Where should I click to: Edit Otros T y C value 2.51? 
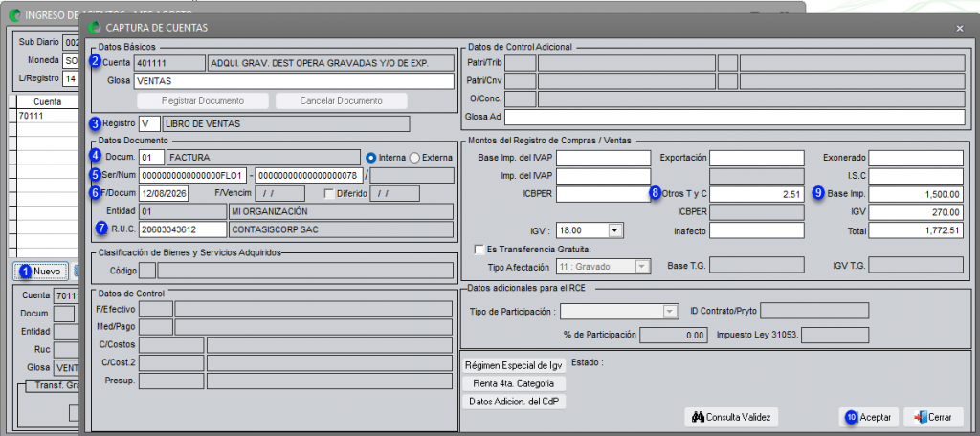(756, 194)
